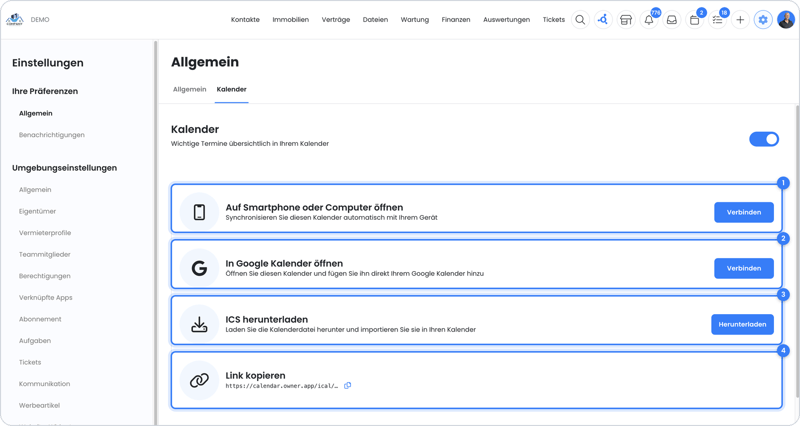Click the Google G icon
Image resolution: width=800 pixels, height=426 pixels.
[199, 268]
